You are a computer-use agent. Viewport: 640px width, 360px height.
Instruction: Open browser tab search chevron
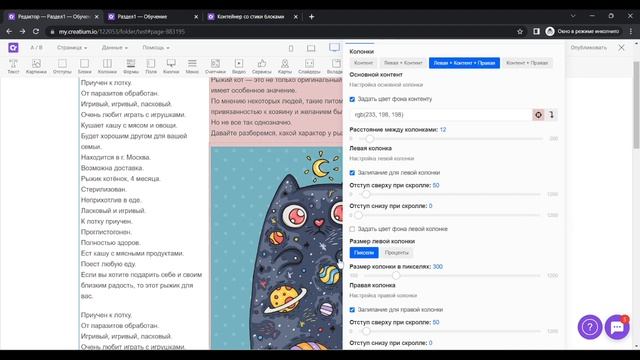[x=573, y=16]
